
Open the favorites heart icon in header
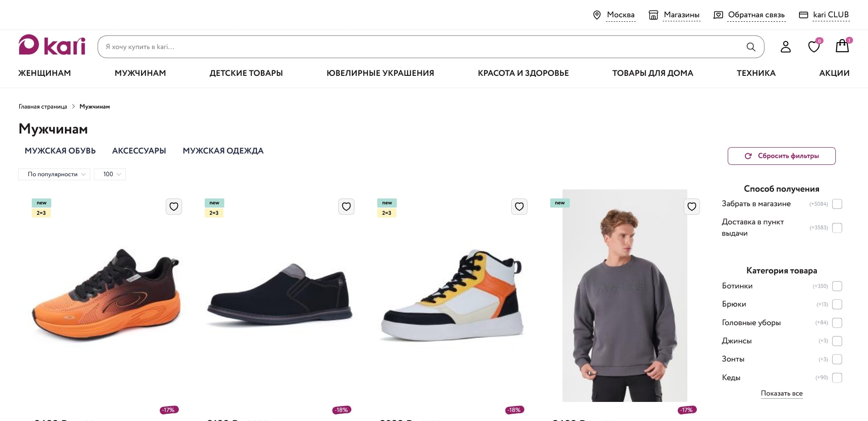point(814,47)
